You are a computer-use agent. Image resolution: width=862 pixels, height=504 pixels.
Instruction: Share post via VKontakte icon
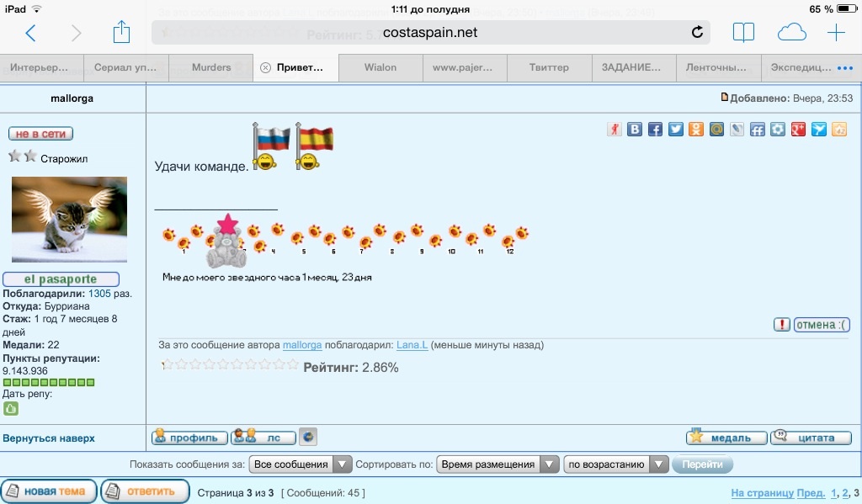tap(635, 130)
